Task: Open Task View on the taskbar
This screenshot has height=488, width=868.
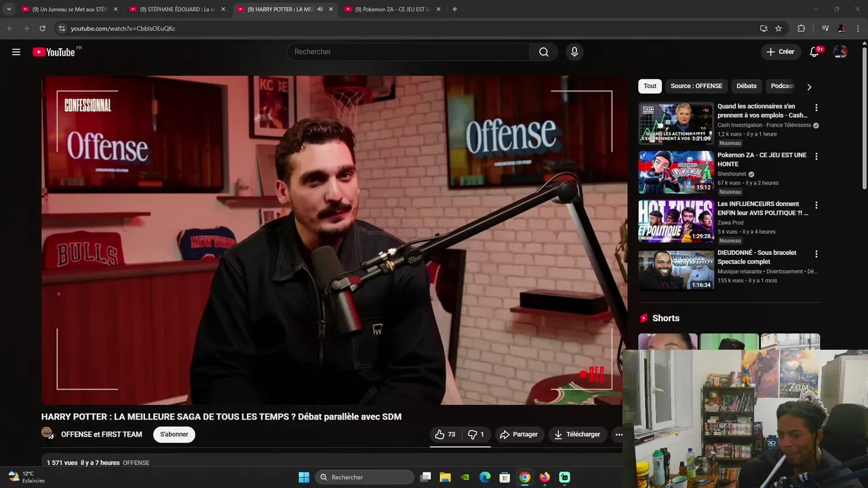Action: (x=425, y=477)
